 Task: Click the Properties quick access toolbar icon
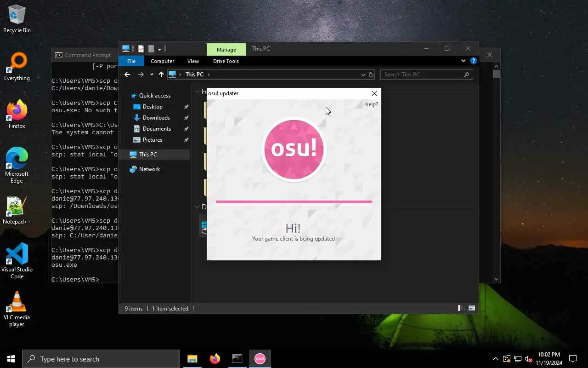coord(141,49)
